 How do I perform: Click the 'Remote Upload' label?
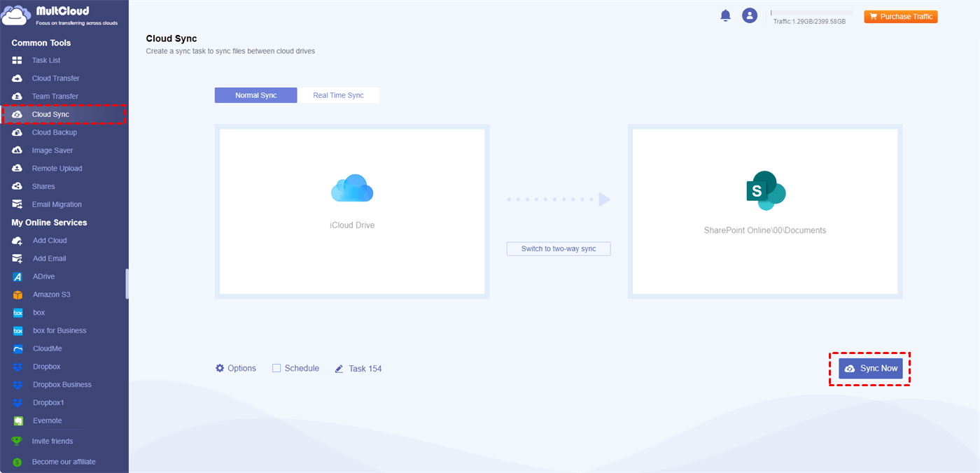(x=57, y=169)
